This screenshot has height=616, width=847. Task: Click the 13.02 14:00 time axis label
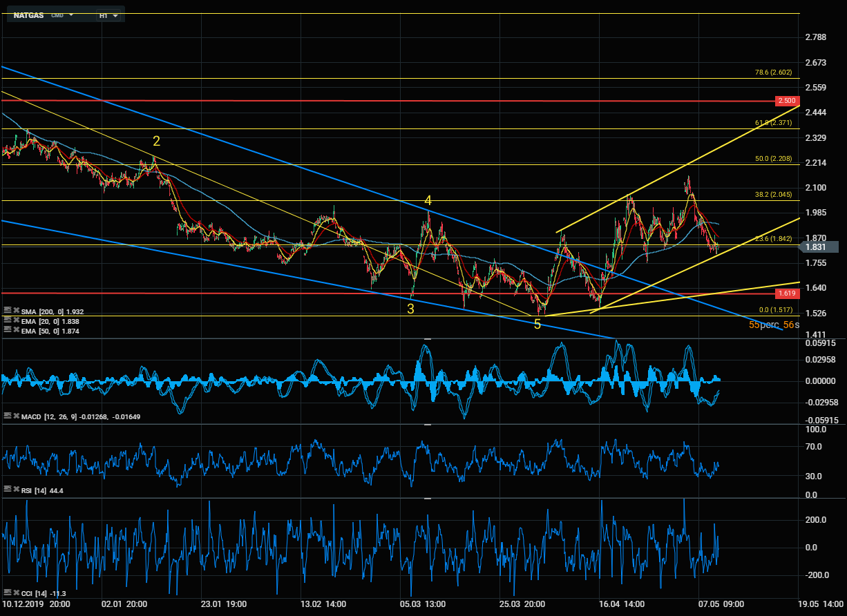(325, 604)
